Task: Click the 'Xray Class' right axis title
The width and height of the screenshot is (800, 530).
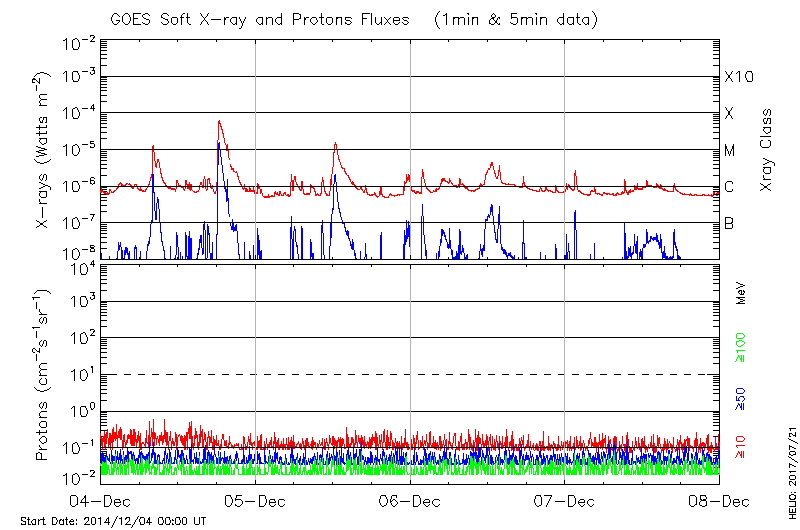Action: tap(767, 150)
